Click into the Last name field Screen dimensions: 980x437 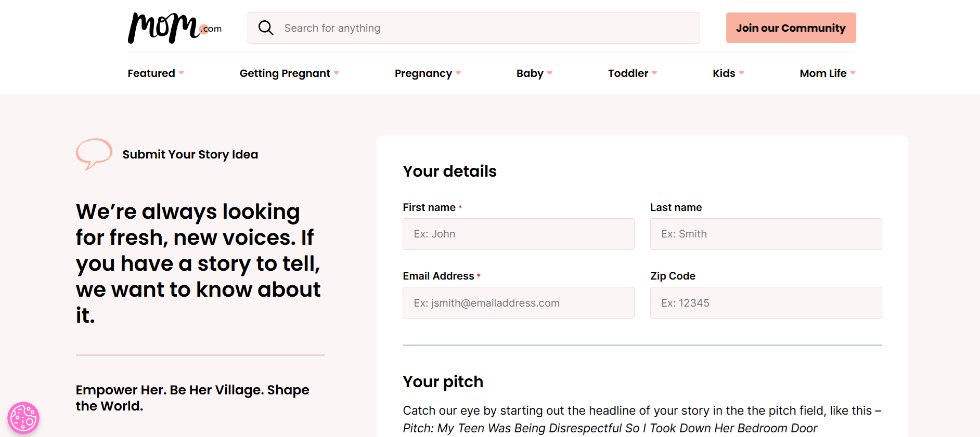coord(766,234)
